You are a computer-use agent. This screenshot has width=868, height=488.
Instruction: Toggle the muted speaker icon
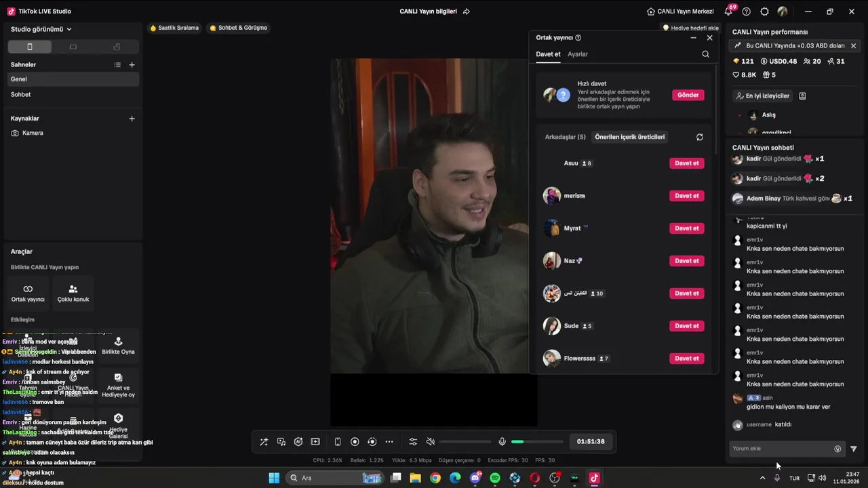pyautogui.click(x=430, y=442)
